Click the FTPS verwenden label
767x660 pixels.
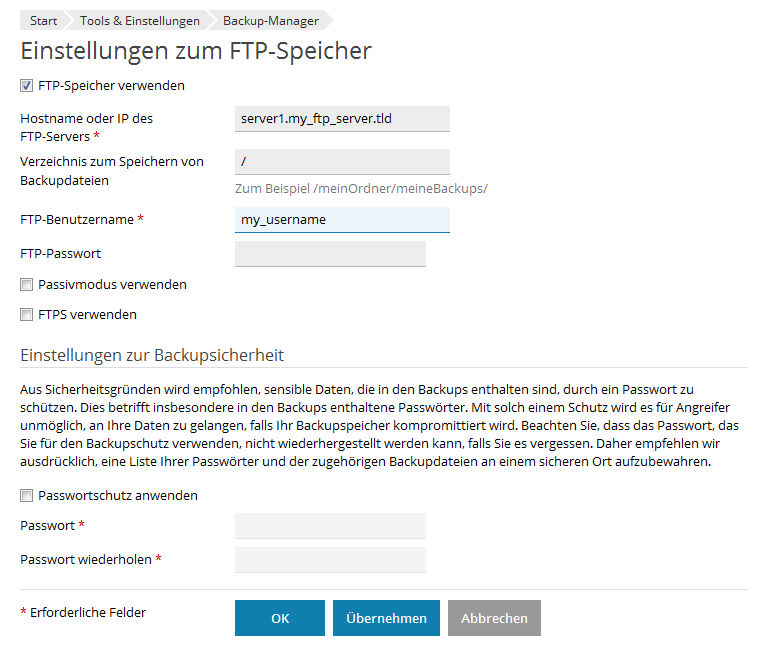pyautogui.click(x=88, y=315)
